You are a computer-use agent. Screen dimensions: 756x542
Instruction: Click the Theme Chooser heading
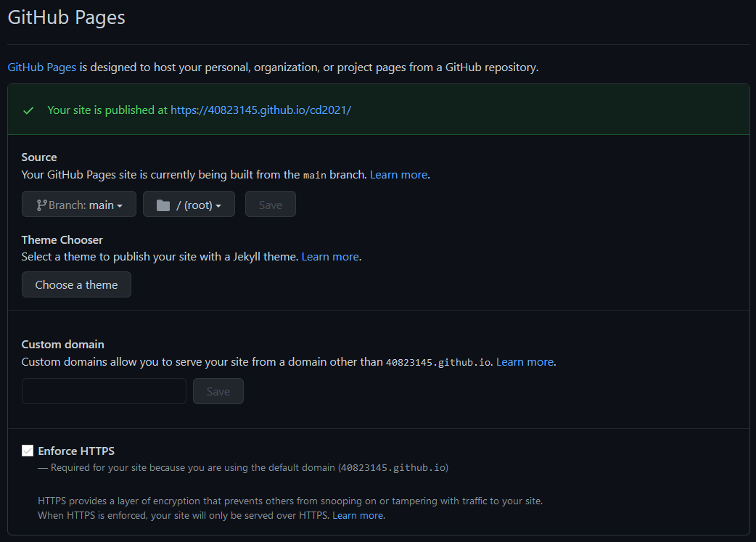tap(62, 239)
